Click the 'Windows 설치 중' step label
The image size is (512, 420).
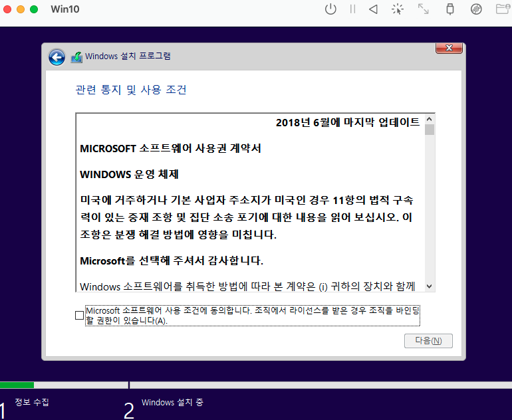point(172,402)
